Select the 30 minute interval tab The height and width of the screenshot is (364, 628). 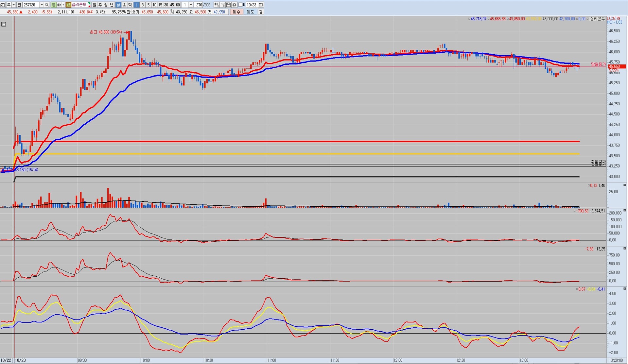click(166, 5)
